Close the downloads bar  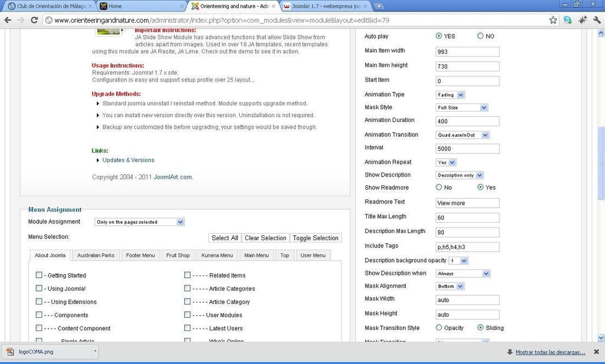click(x=597, y=352)
